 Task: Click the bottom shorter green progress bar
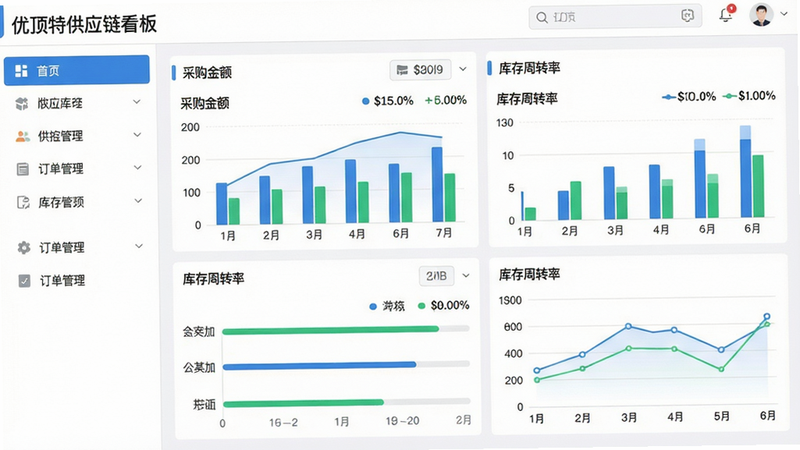point(303,403)
